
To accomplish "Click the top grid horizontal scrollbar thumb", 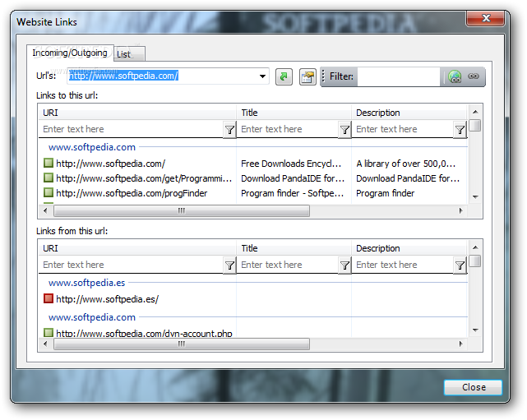I will 182,210.
